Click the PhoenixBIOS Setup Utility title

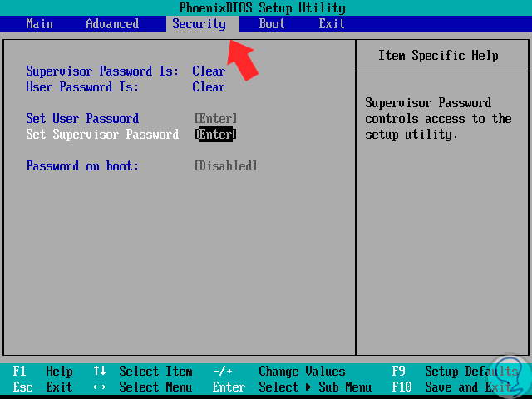[x=263, y=7]
